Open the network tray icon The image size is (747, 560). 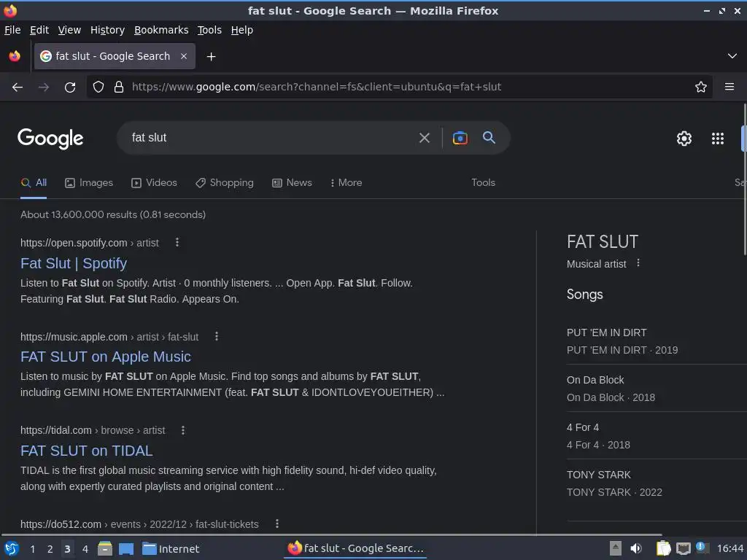pyautogui.click(x=683, y=548)
